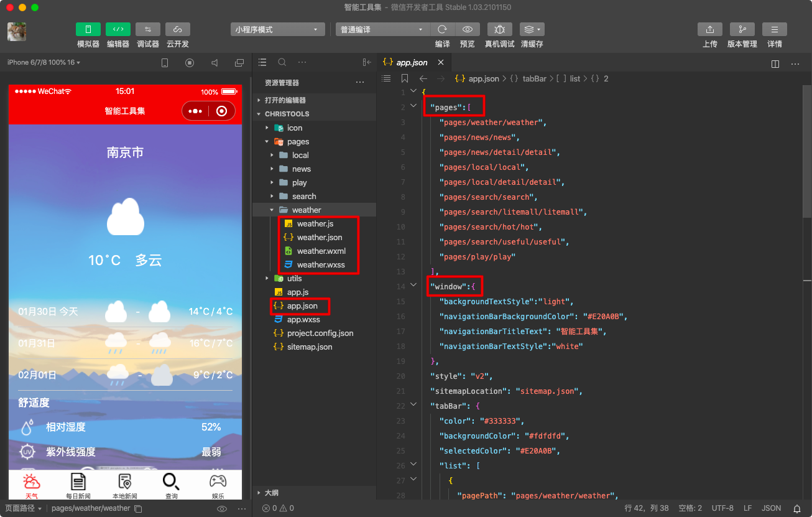Click the upload (上传) button
This screenshot has width=812, height=517.
[710, 29]
